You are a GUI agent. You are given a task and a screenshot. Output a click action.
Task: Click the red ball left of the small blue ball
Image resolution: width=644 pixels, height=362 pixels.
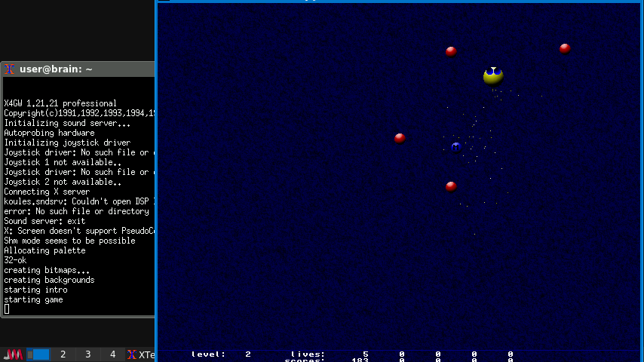[x=400, y=138]
